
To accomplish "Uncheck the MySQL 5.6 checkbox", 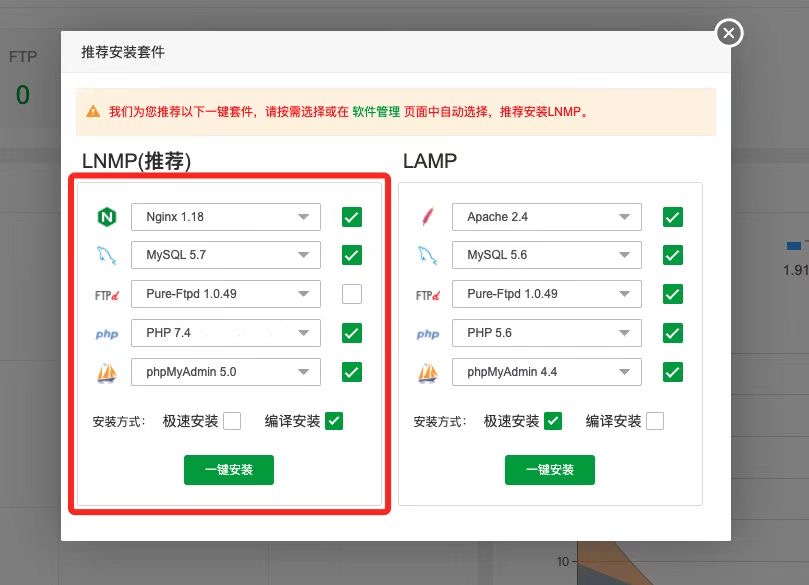I will (x=673, y=255).
